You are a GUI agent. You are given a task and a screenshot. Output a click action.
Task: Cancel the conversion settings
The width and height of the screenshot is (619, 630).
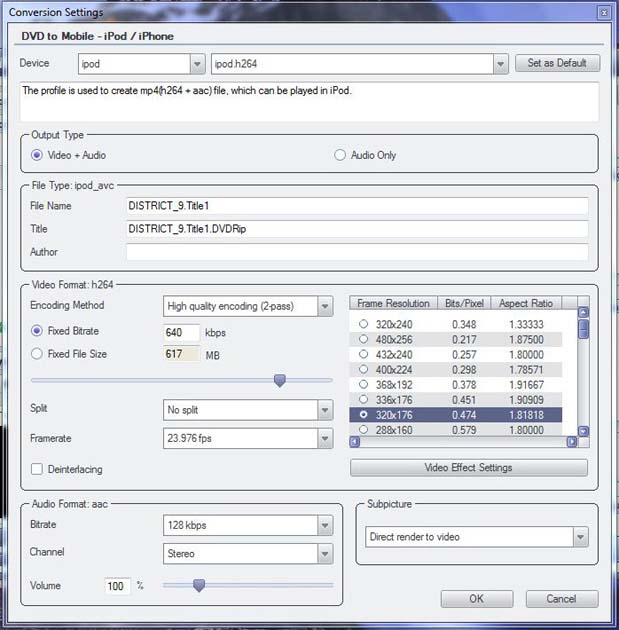pos(561,599)
